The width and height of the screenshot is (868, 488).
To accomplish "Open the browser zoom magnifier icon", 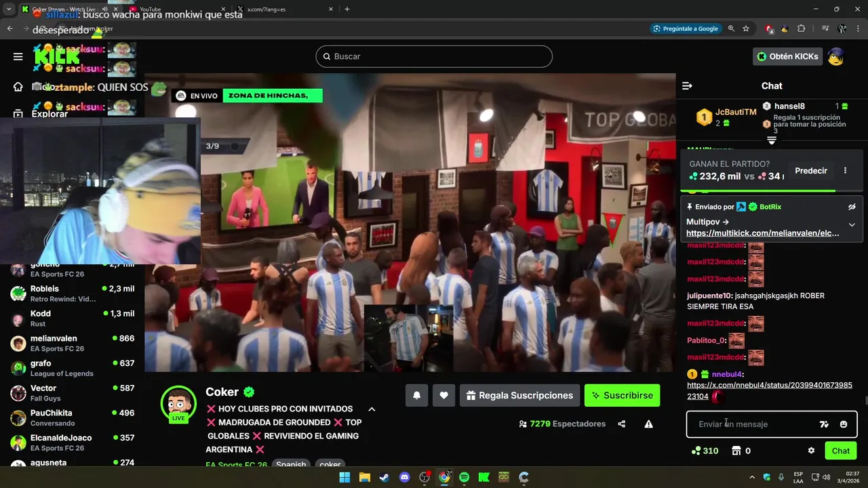I will (x=731, y=28).
